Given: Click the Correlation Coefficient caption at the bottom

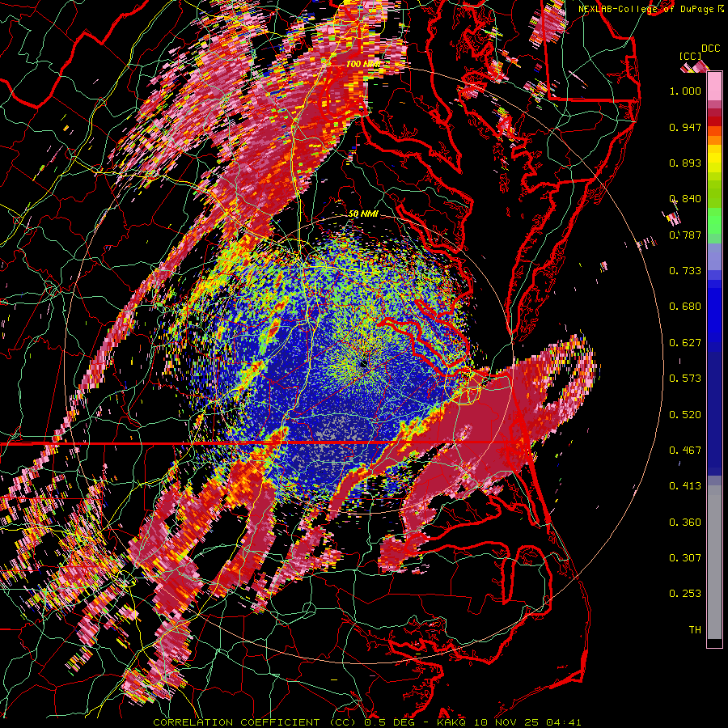Looking at the screenshot, I should coord(366,722).
